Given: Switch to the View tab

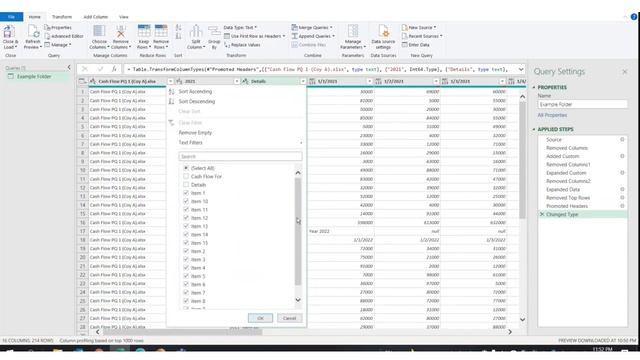Looking at the screenshot, I should tap(123, 17).
